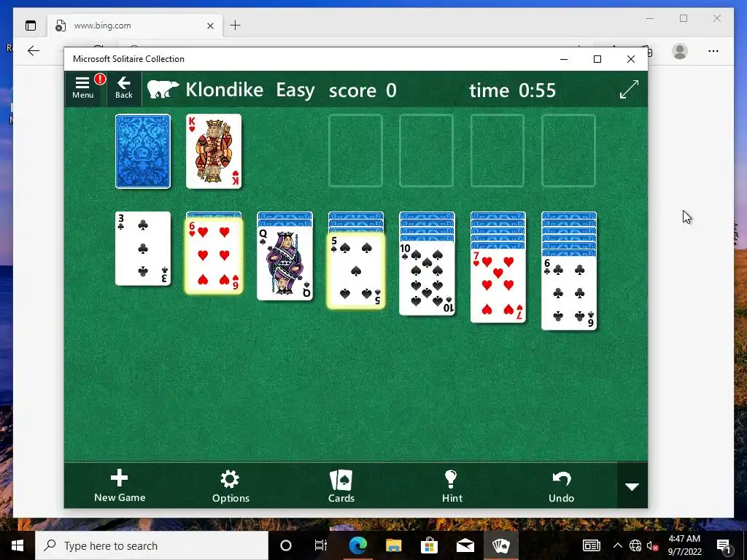
Task: Collapse the bottom toolbar with down arrow
Action: click(632, 486)
